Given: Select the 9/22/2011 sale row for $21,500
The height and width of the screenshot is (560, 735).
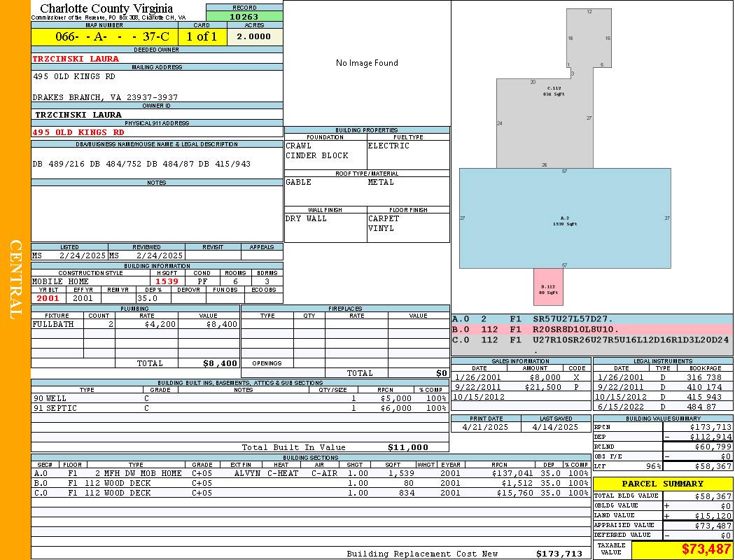Looking at the screenshot, I should [x=520, y=387].
